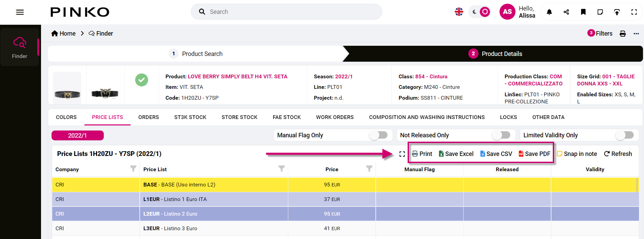Go to Home breadcrumb
Viewport: 644px width, 239px height.
pos(63,34)
